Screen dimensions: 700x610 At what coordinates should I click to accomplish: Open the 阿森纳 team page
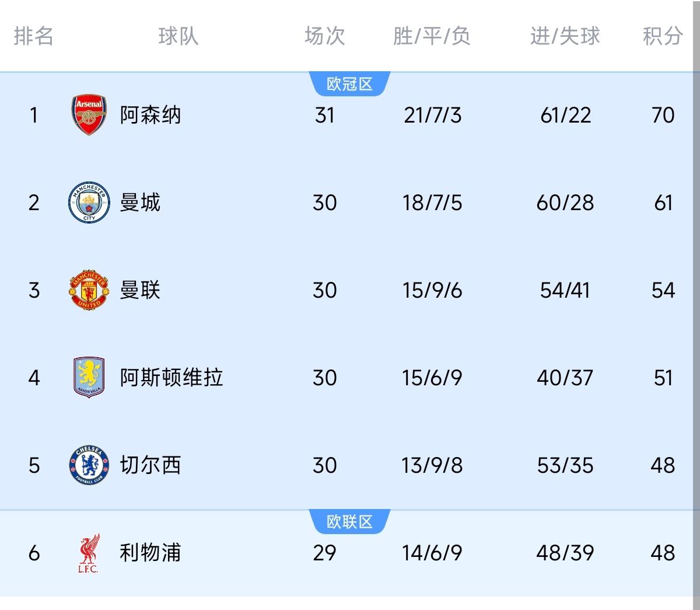click(150, 115)
